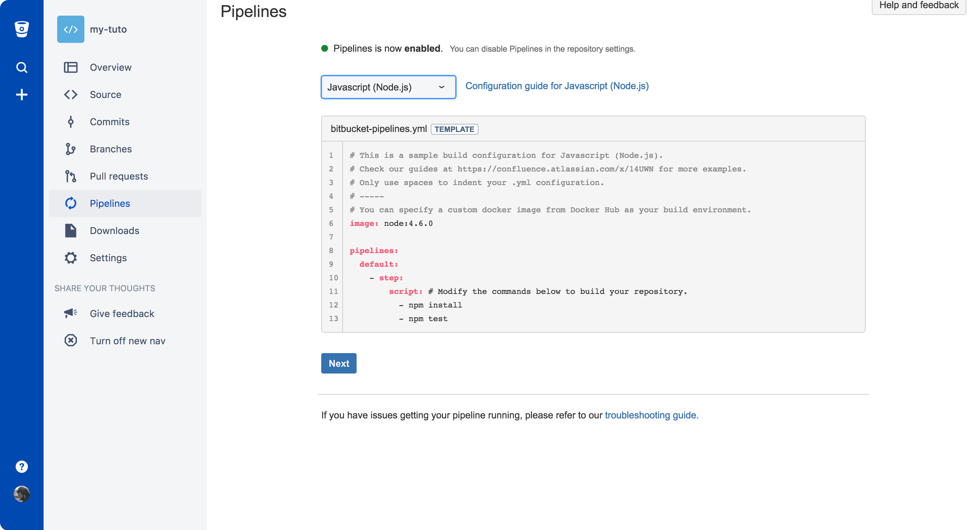This screenshot has width=980, height=530.
Task: Select the Search icon in the blue sidebar
Action: coord(22,67)
